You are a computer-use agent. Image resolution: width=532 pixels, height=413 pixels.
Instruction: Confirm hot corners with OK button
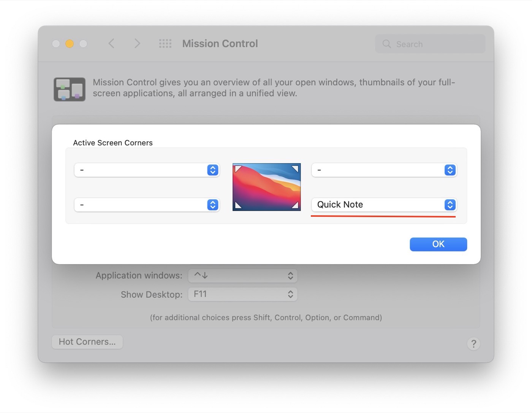[438, 244]
